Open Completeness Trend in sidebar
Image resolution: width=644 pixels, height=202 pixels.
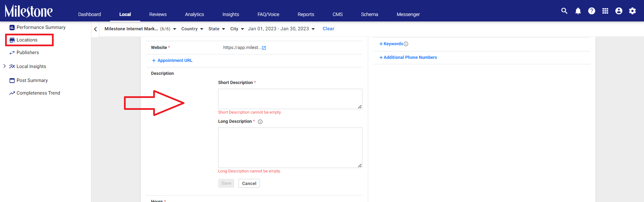pyautogui.click(x=38, y=93)
